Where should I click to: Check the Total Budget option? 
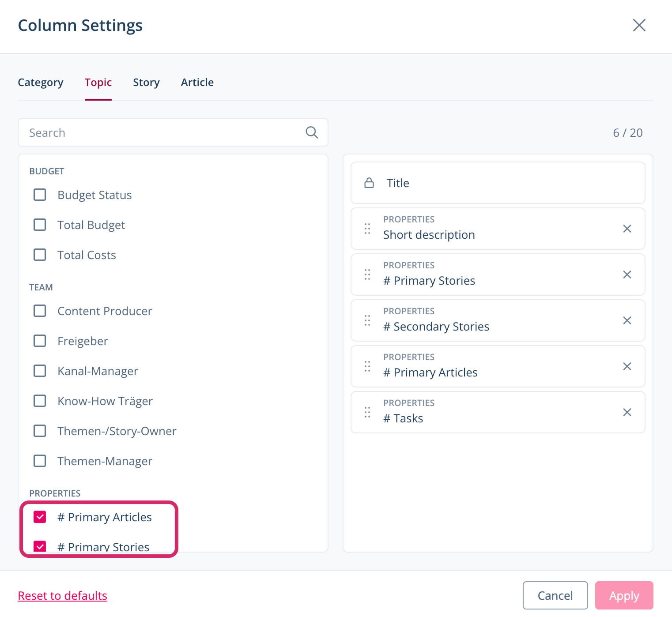tap(40, 225)
